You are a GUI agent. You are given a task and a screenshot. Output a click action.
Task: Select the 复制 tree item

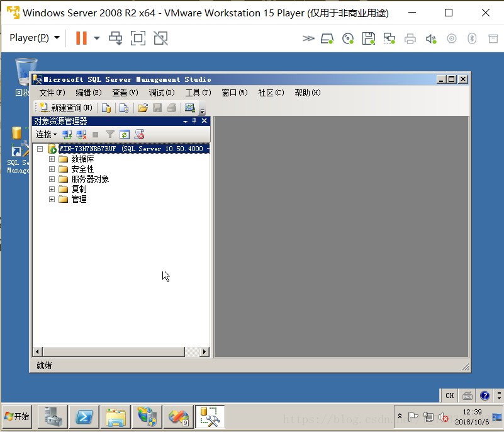(x=79, y=189)
